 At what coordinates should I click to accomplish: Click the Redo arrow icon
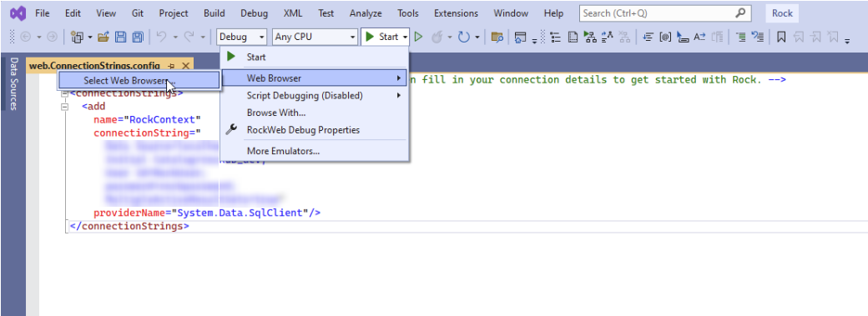point(189,37)
